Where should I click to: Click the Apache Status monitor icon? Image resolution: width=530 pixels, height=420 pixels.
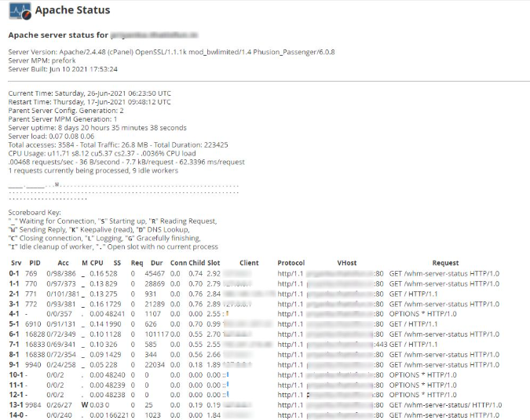pos(20,11)
